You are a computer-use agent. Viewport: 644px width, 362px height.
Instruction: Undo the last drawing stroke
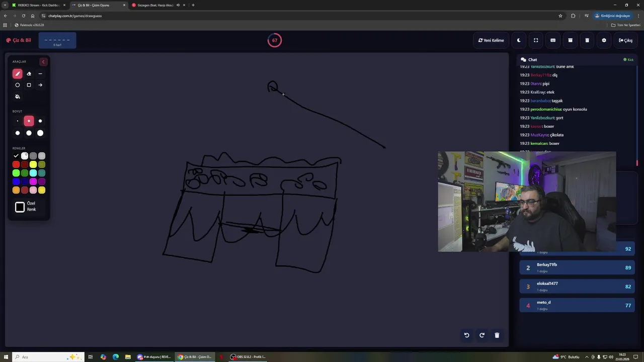pos(466,335)
